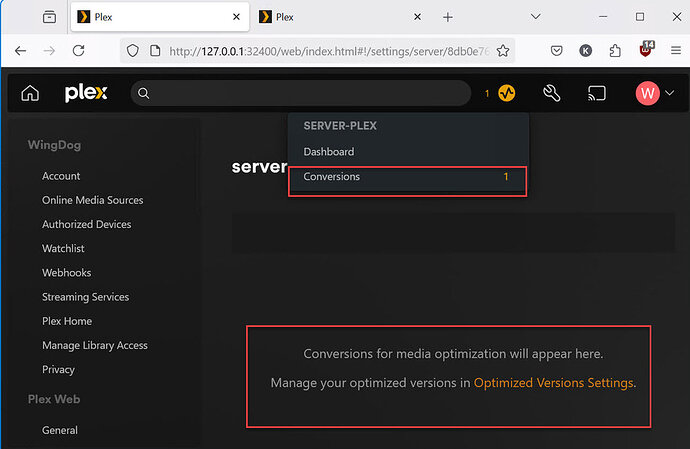Close the first Plex tab
The image size is (690, 449).
coord(236,17)
